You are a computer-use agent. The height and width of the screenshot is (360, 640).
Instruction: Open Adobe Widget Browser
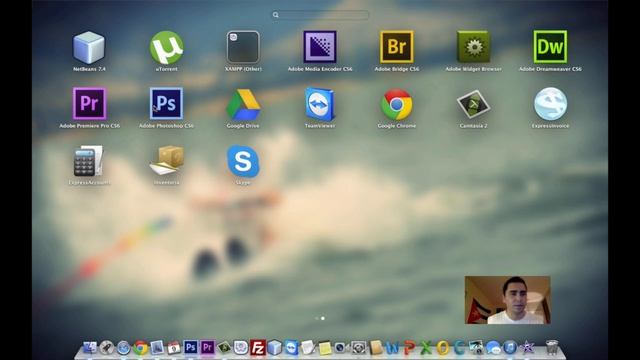473,47
